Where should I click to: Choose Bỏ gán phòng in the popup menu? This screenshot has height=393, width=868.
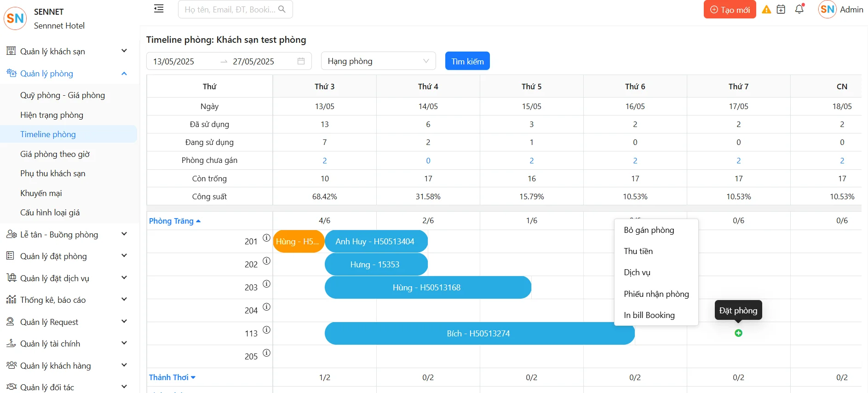coord(649,230)
